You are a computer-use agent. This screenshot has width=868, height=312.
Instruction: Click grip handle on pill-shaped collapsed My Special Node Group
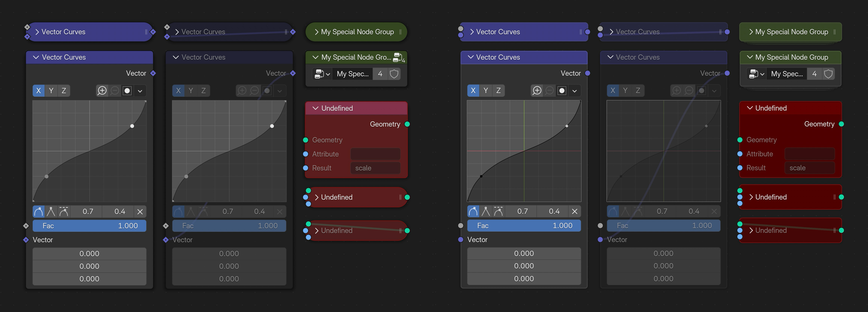click(400, 32)
